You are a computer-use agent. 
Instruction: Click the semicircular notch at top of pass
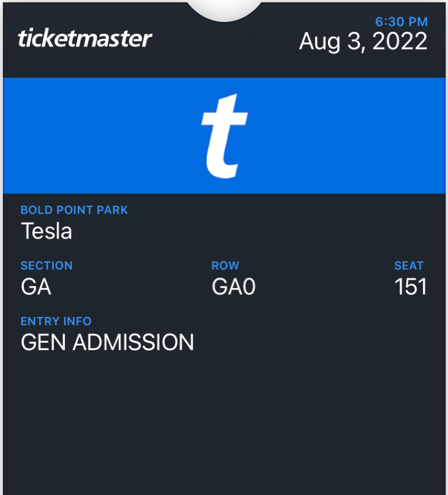pyautogui.click(x=225, y=9)
